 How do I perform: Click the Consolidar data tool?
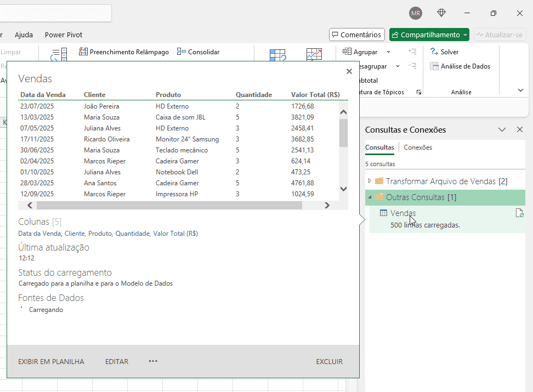coord(198,52)
